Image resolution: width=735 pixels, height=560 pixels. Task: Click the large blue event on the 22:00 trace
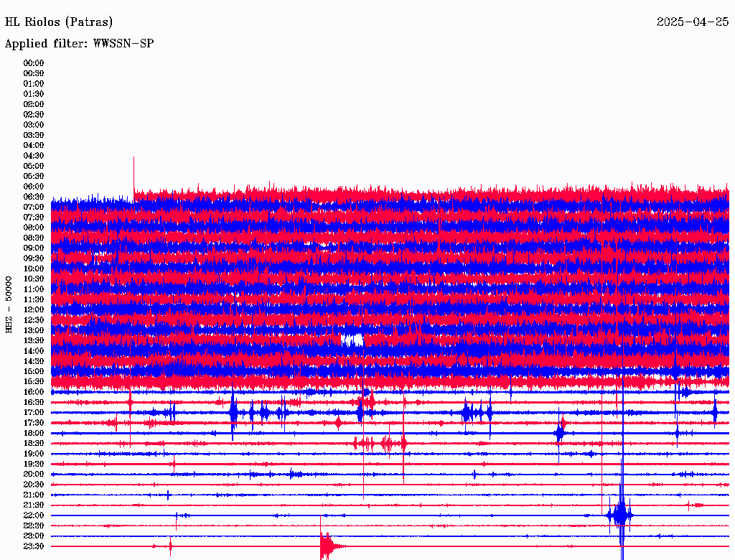[x=621, y=515]
